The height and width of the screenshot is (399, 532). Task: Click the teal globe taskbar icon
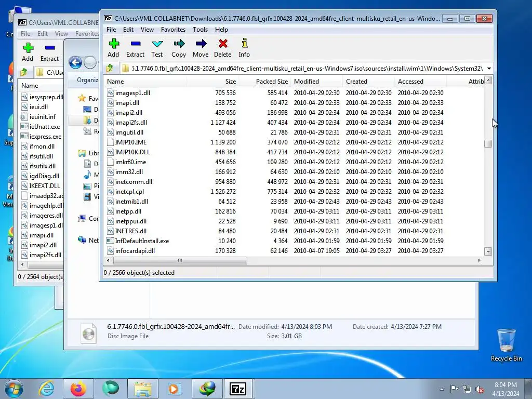pyautogui.click(x=111, y=389)
